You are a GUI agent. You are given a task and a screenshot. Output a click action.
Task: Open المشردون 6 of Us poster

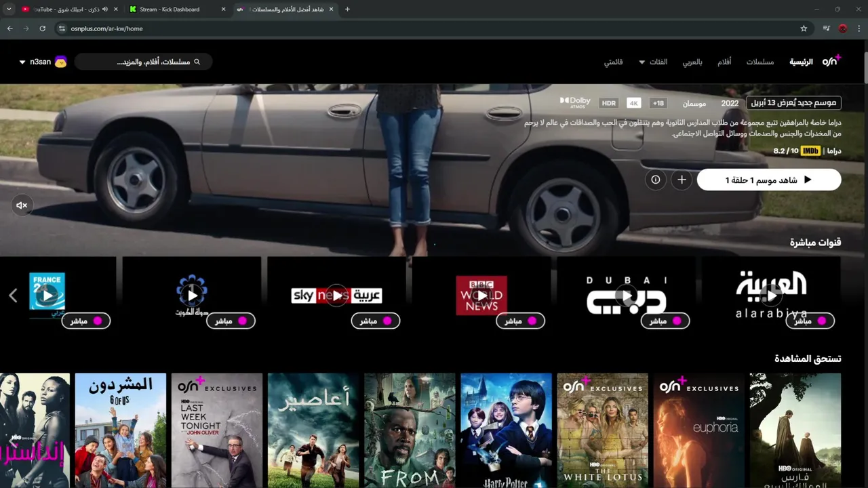(121, 430)
